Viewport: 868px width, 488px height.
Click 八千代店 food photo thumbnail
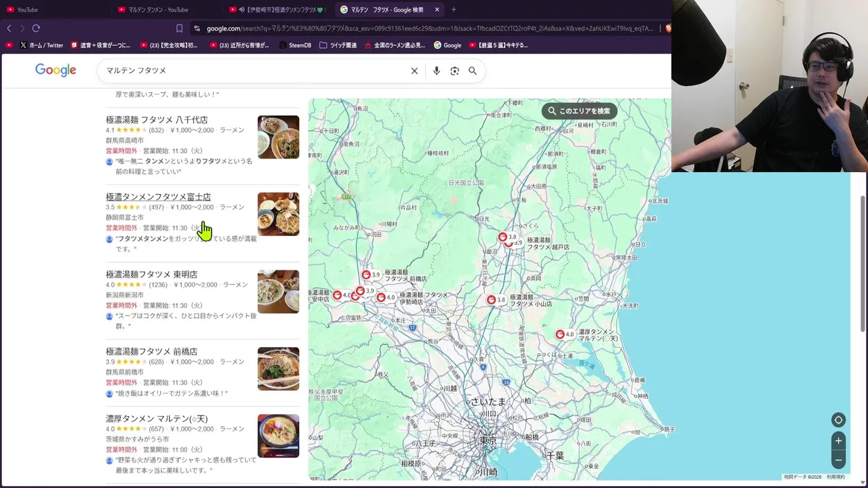[278, 137]
